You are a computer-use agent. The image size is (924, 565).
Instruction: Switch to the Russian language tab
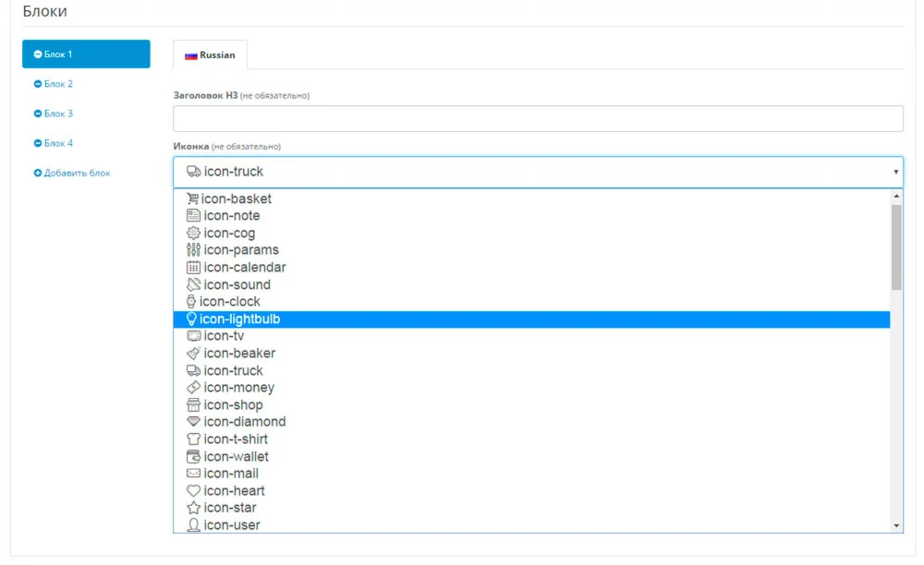point(211,55)
